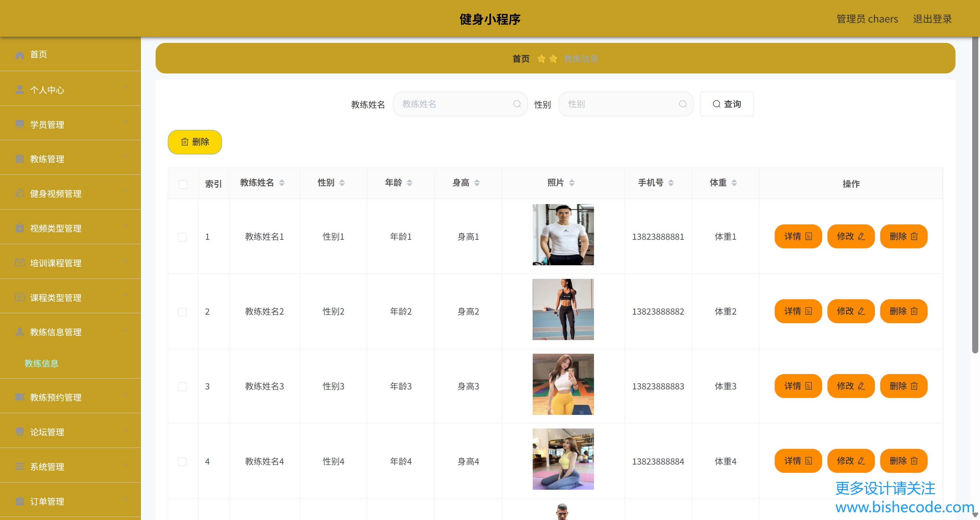Image resolution: width=980 pixels, height=520 pixels.
Task: Open the 首页 sidebar menu item
Action: [38, 54]
